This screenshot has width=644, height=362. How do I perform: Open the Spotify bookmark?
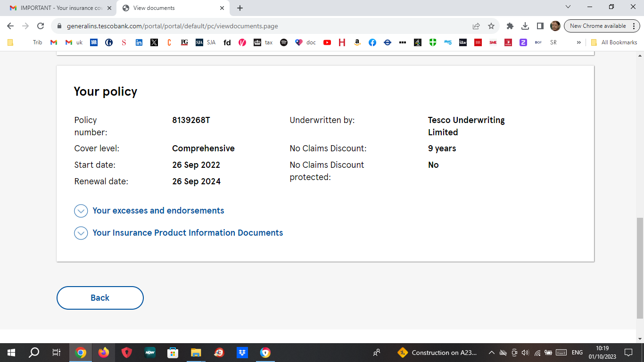[x=284, y=42]
